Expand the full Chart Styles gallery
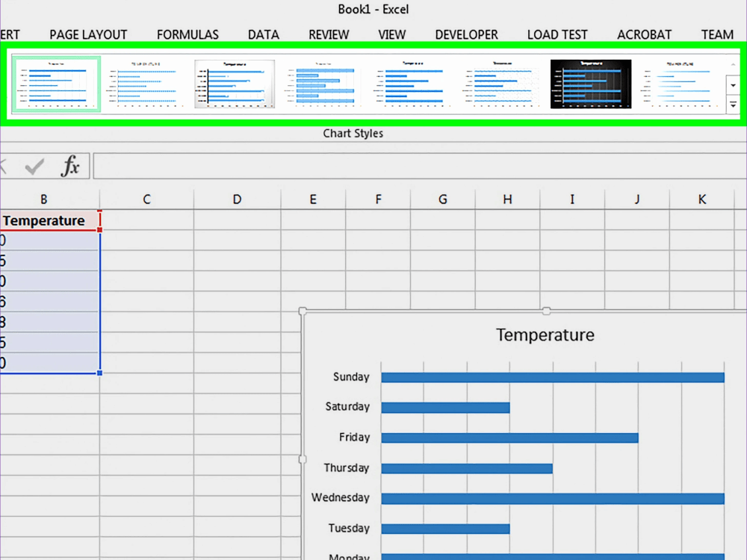This screenshot has width=747, height=560. pos(734,105)
